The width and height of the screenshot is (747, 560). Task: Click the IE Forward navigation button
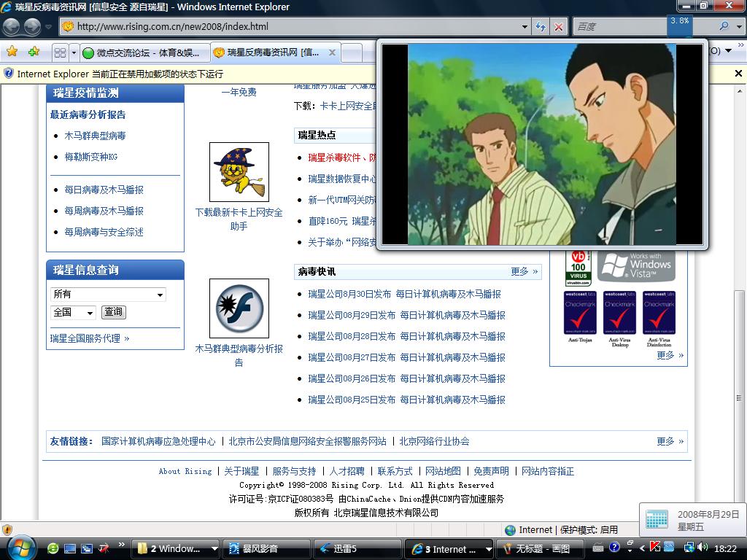(x=32, y=26)
